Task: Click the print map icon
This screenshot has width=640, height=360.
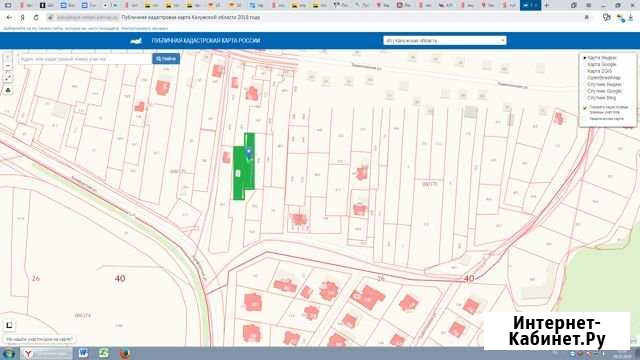Action: point(8,90)
